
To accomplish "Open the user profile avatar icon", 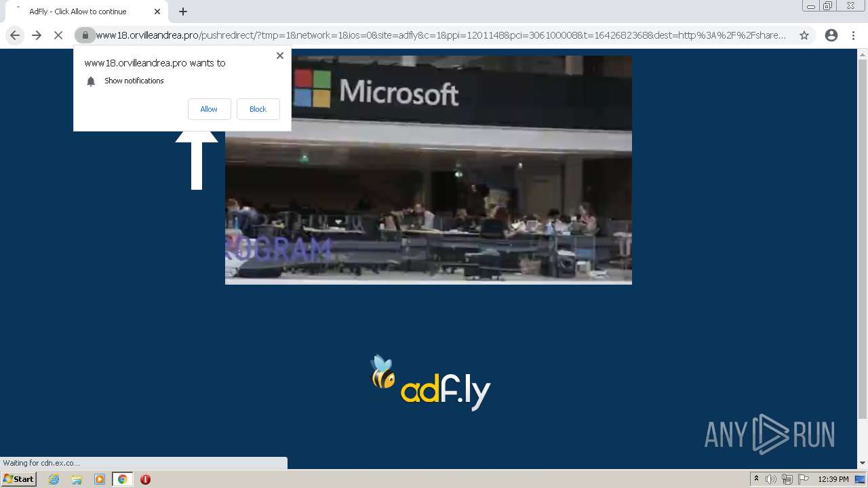I will 831,35.
